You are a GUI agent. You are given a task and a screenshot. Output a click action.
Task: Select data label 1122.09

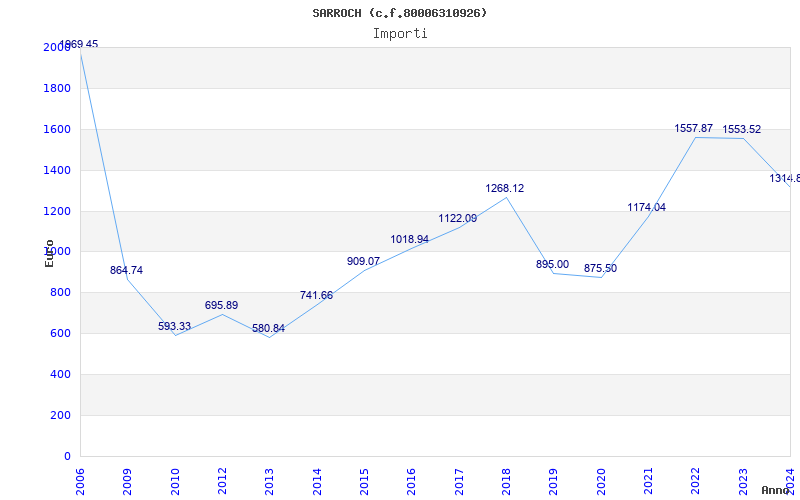tap(458, 219)
